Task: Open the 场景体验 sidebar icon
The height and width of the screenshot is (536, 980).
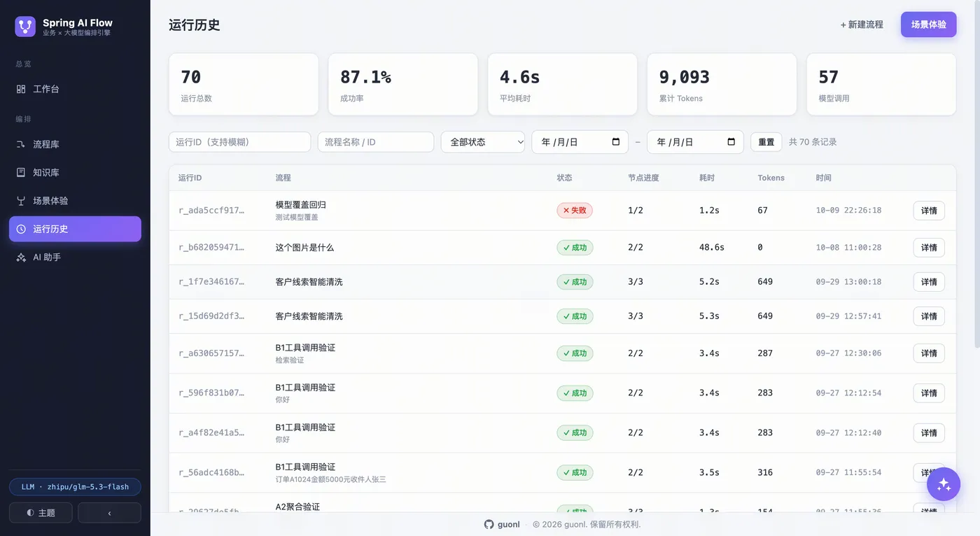Action: (21, 201)
